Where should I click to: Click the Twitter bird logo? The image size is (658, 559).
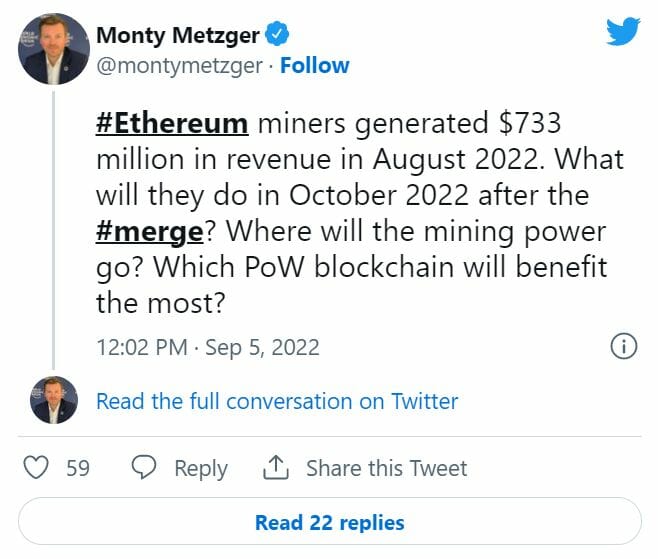(622, 32)
